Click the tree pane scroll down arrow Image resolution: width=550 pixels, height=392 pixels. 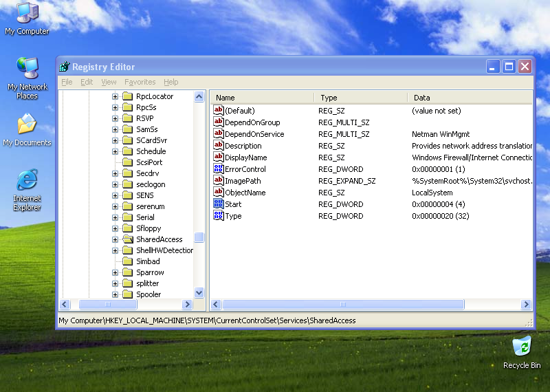point(199,292)
